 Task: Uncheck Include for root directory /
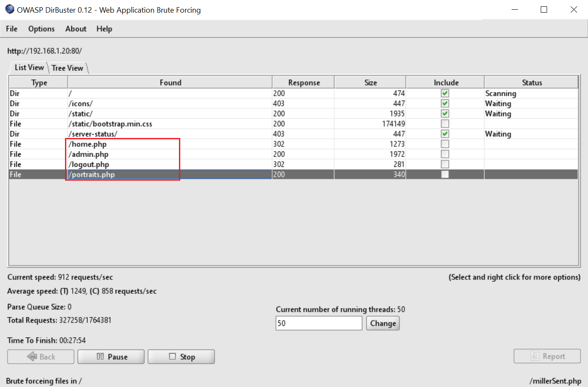coord(445,93)
